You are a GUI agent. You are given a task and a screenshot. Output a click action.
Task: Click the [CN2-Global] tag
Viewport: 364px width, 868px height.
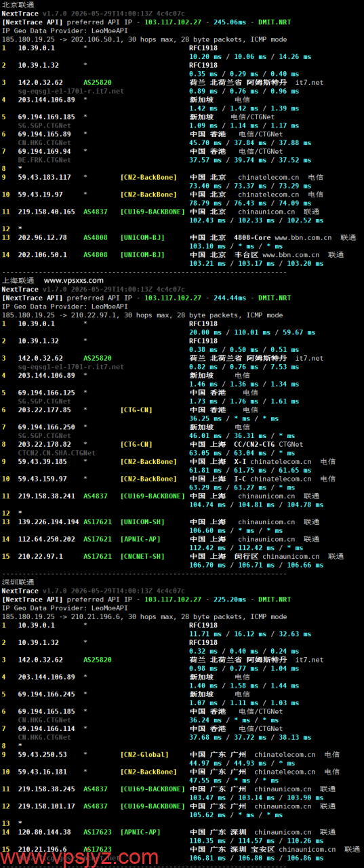coord(144,754)
